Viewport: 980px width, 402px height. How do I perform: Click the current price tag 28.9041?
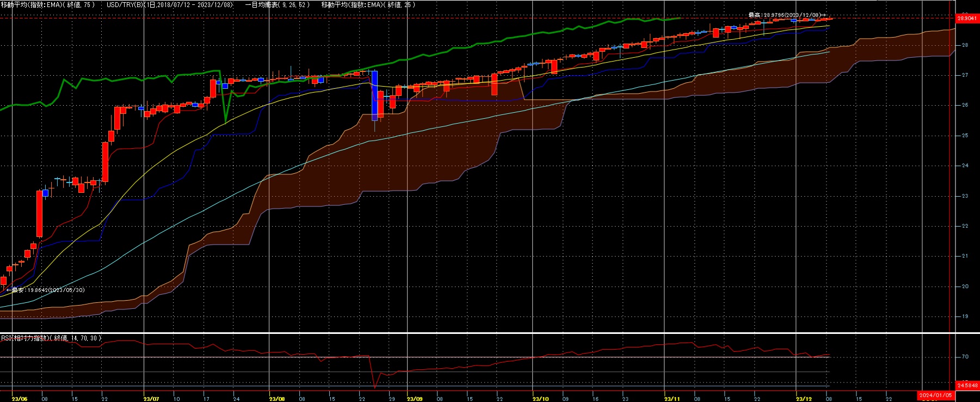click(x=967, y=18)
